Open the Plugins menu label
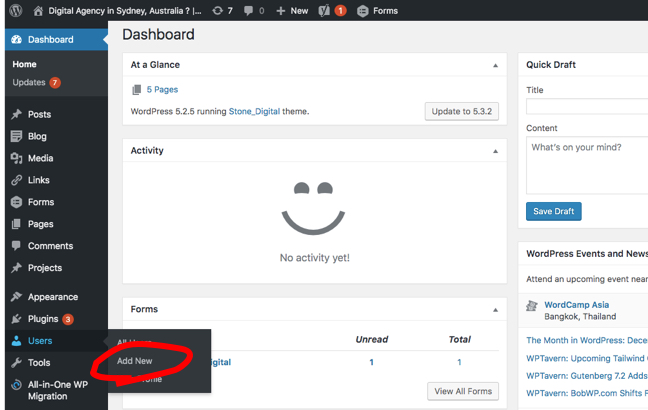This screenshot has height=410, width=648. coord(43,319)
